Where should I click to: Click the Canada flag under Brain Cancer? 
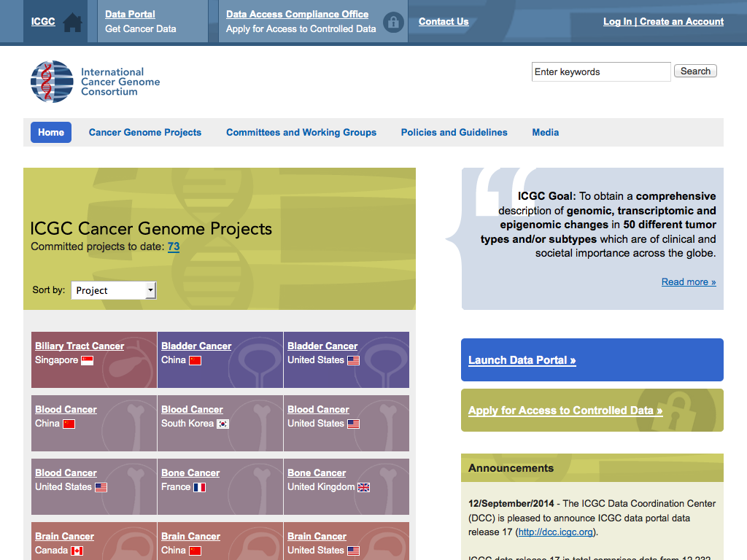coord(77,551)
